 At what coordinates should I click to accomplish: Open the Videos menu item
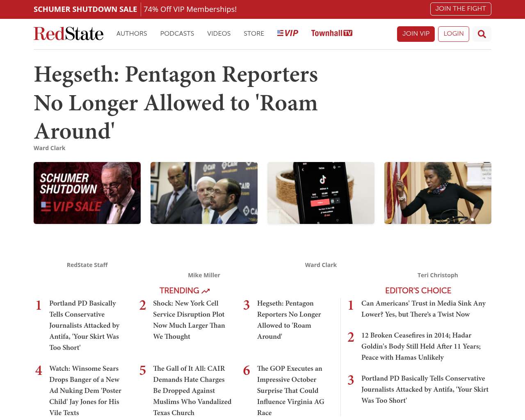[219, 34]
